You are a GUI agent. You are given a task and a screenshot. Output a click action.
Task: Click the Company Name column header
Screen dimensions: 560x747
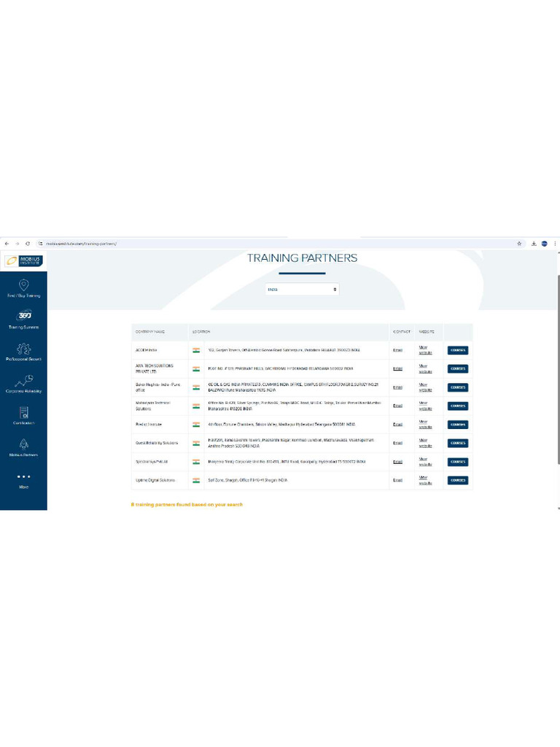pos(150,332)
